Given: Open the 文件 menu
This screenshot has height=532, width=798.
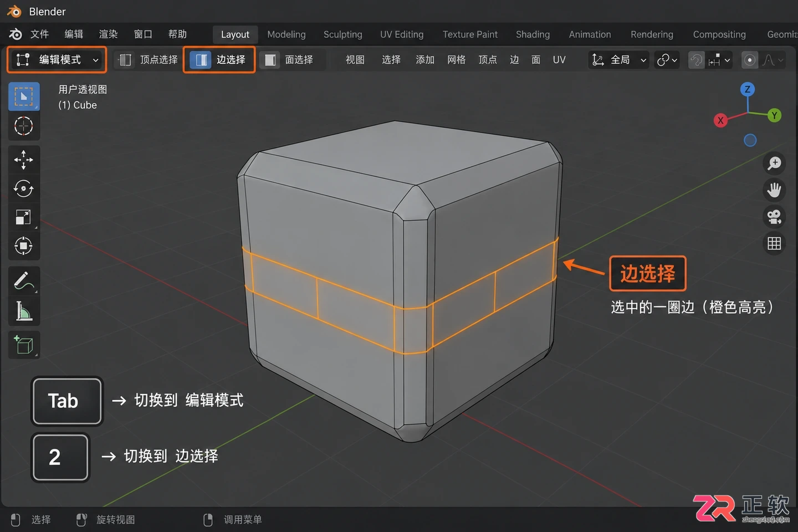Looking at the screenshot, I should (39, 34).
